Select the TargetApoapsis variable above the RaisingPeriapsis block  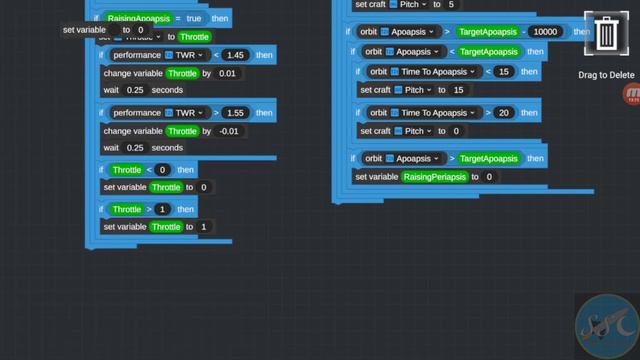coord(489,158)
